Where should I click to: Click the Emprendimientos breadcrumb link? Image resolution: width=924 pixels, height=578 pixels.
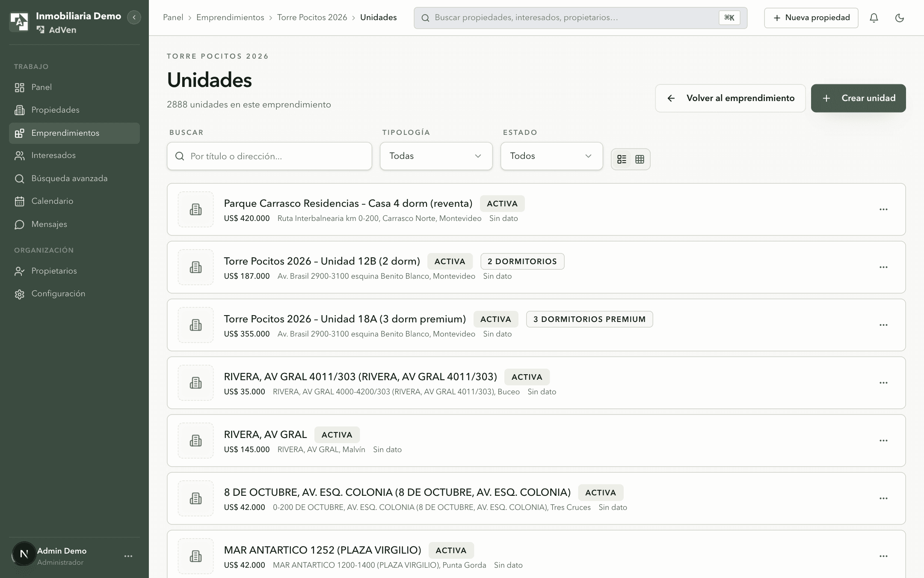coord(230,18)
